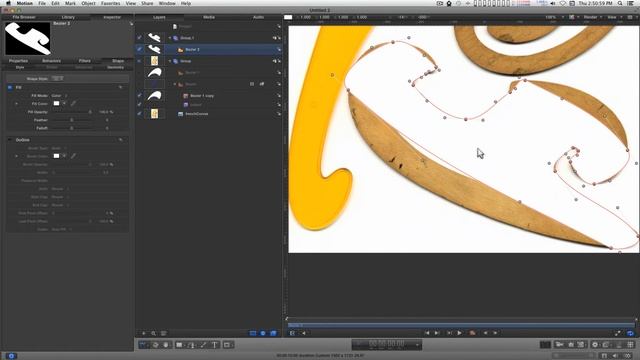Open the canvas zoom level dropdown
Screen dimensions: 640x360
[x=555, y=17]
